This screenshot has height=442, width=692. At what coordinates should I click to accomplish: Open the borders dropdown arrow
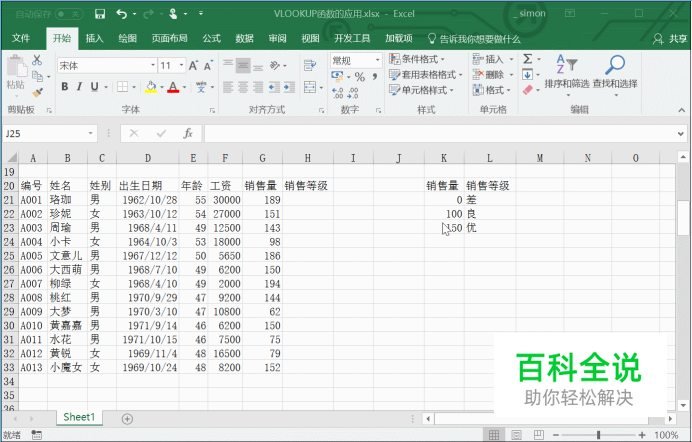point(134,87)
